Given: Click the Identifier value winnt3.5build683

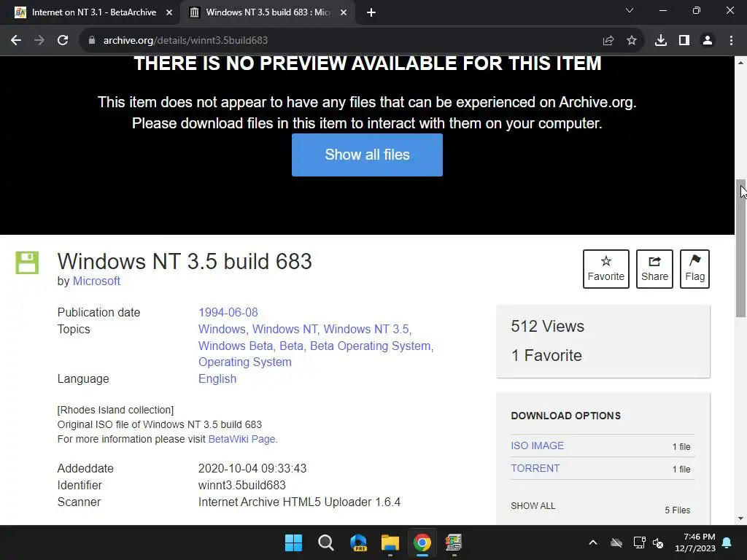Looking at the screenshot, I should click(x=242, y=485).
